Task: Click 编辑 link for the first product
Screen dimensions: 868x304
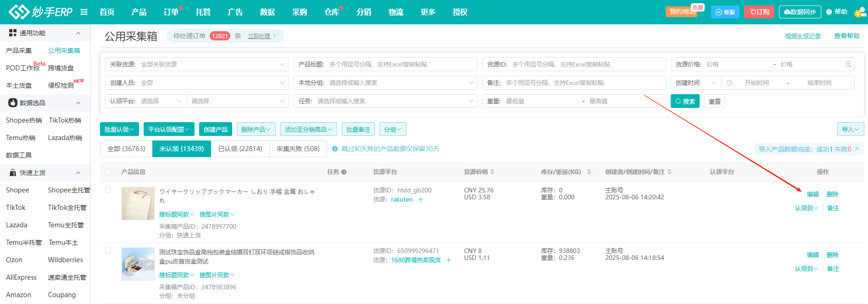Action: tap(812, 194)
